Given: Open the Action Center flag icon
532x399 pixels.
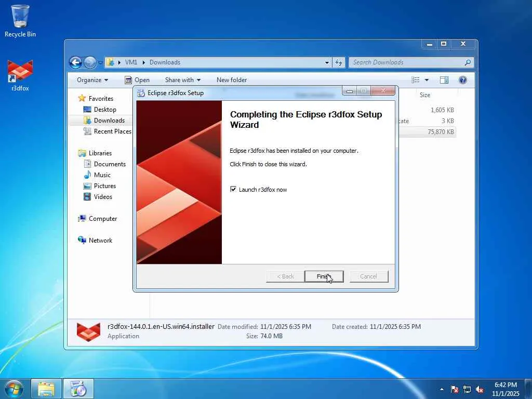Looking at the screenshot, I should point(454,390).
